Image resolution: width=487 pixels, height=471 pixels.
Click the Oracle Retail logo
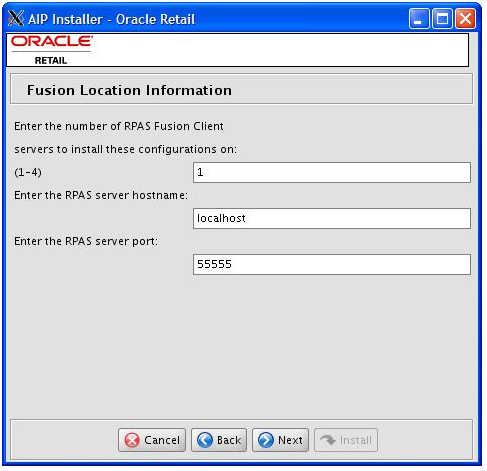coord(52,50)
